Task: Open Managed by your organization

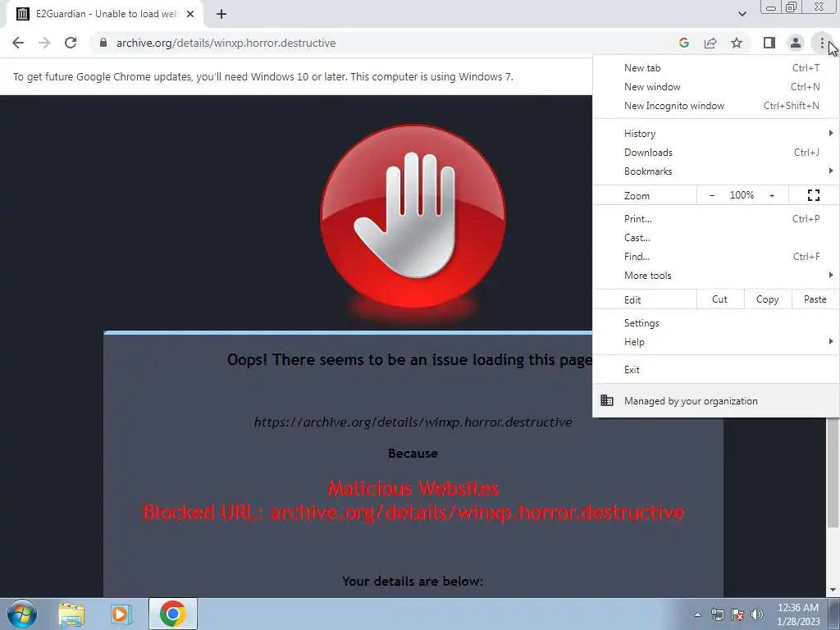Action: coord(716,400)
